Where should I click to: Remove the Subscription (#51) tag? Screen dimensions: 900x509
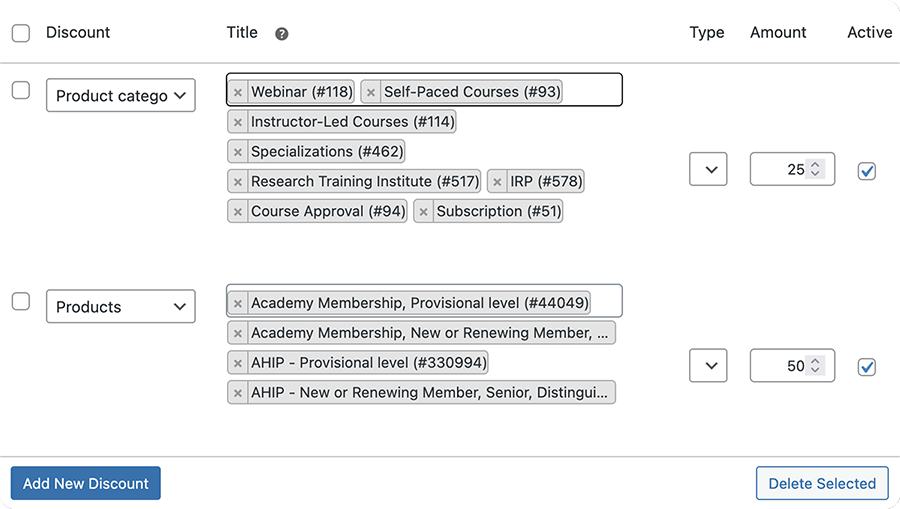424,212
